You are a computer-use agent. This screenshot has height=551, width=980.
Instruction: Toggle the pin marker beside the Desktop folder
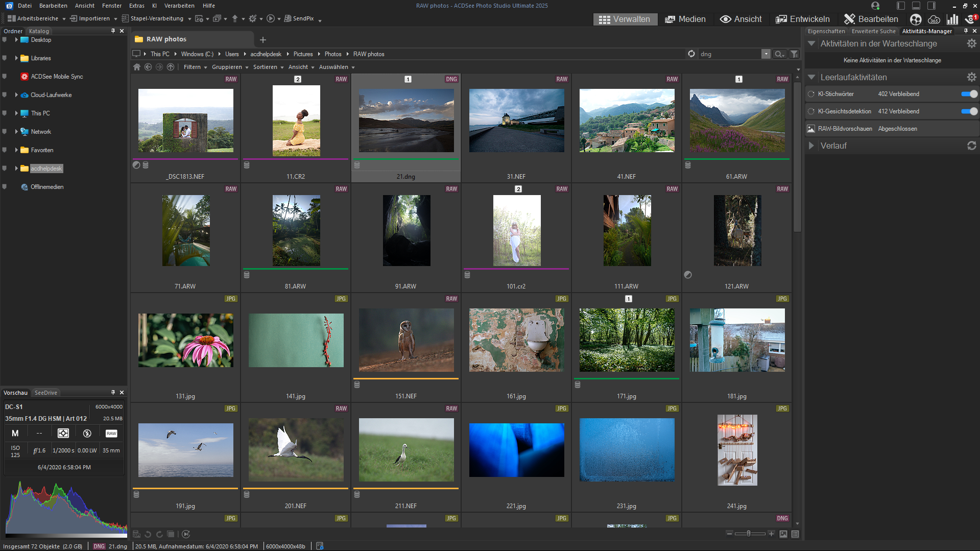(5, 40)
